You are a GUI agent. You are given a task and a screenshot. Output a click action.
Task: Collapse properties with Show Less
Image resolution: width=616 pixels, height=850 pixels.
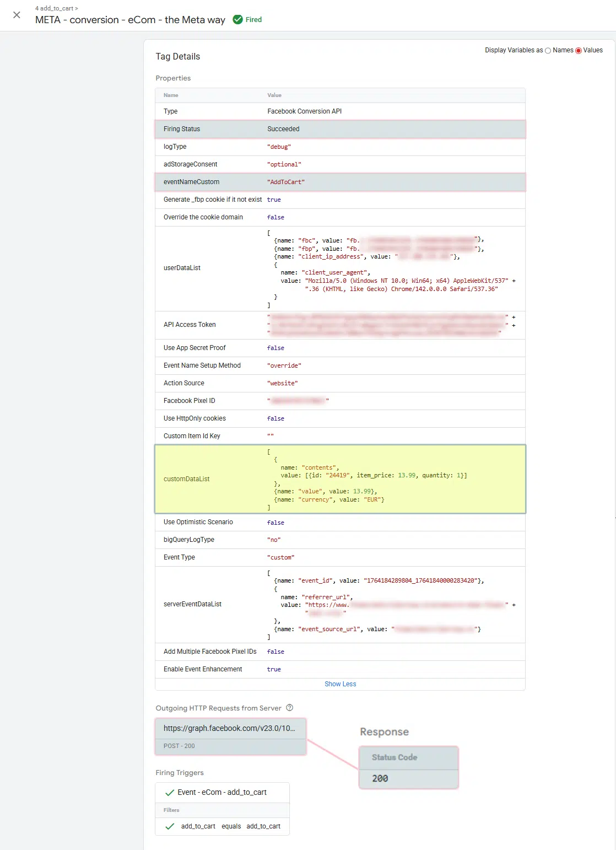(x=340, y=684)
